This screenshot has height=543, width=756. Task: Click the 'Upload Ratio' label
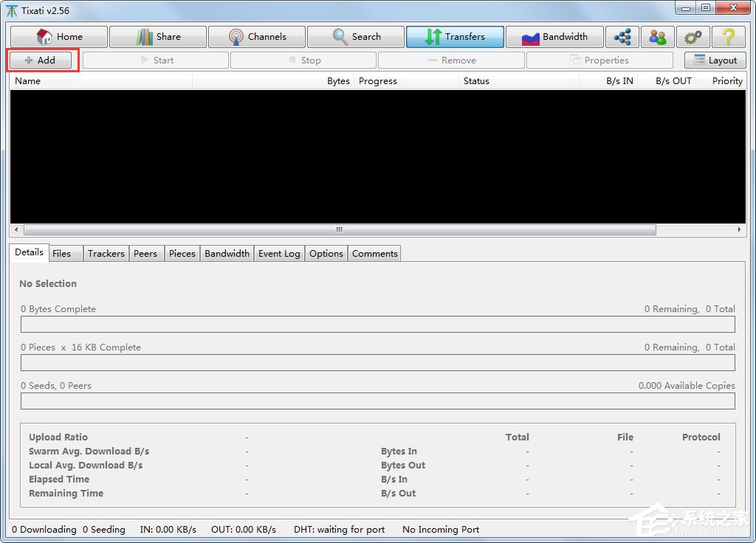pyautogui.click(x=58, y=437)
